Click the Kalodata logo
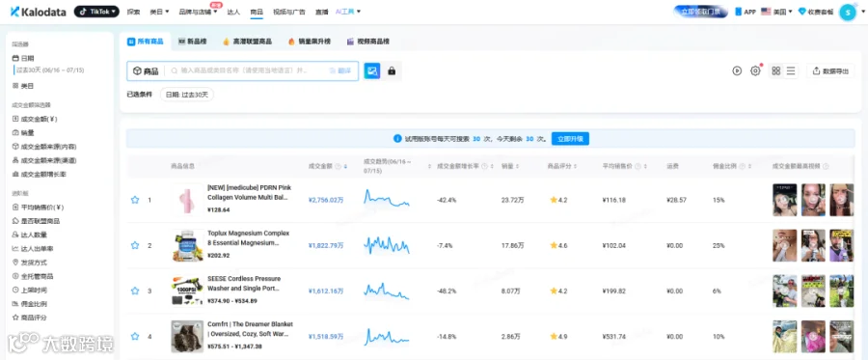The width and height of the screenshot is (868, 360). tap(40, 12)
